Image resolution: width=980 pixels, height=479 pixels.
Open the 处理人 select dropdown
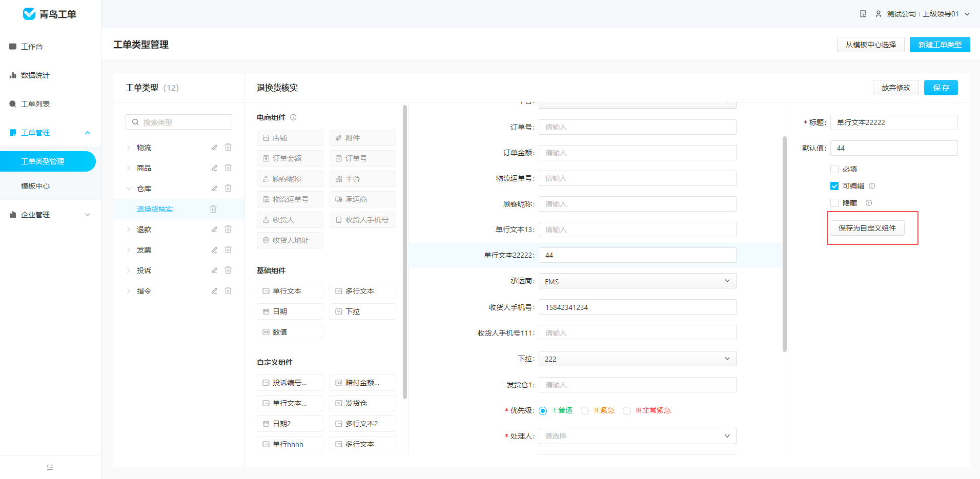638,436
